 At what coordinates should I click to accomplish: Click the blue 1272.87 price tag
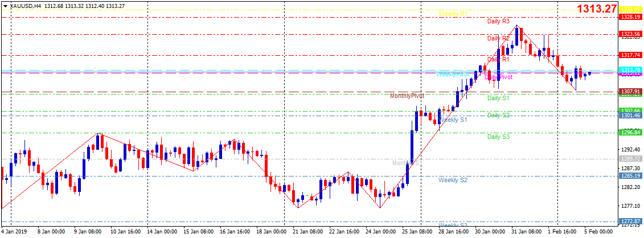629,221
